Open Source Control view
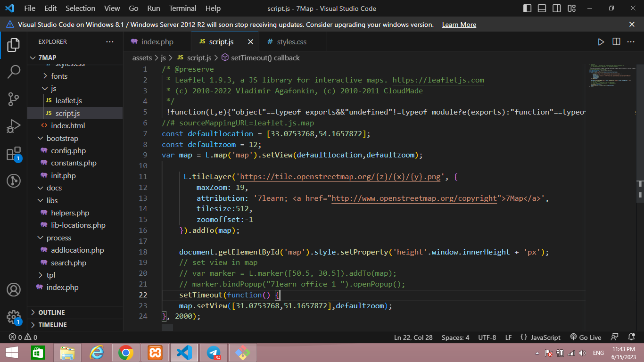The width and height of the screenshot is (644, 362). [13, 99]
